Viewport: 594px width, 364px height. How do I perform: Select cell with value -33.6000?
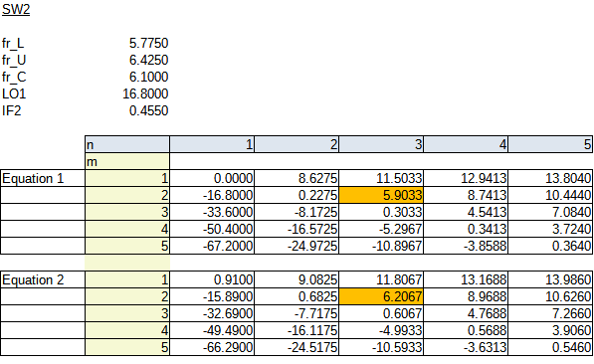[x=212, y=212]
